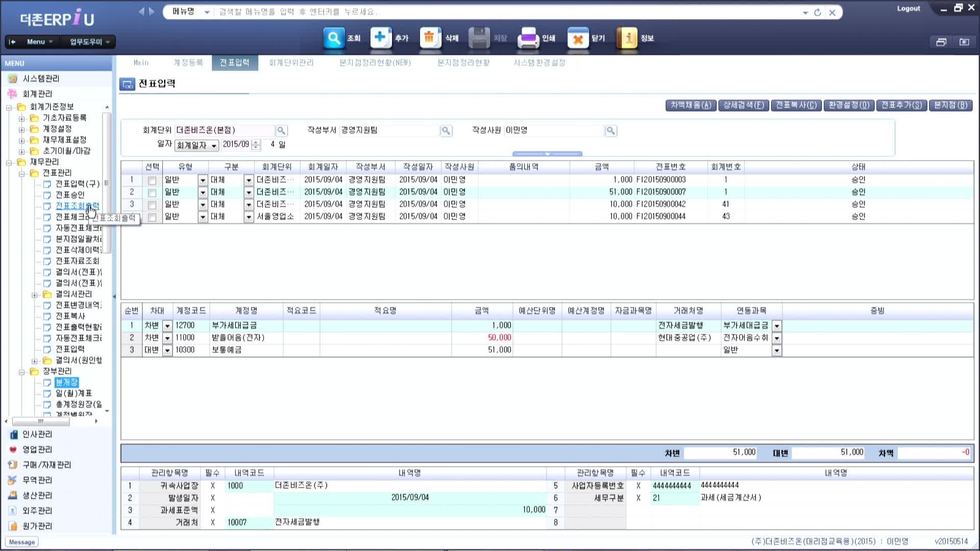Screen dimensions: 980x551
Task: Open the 회계일자 date type dropdown
Action: pyautogui.click(x=214, y=145)
